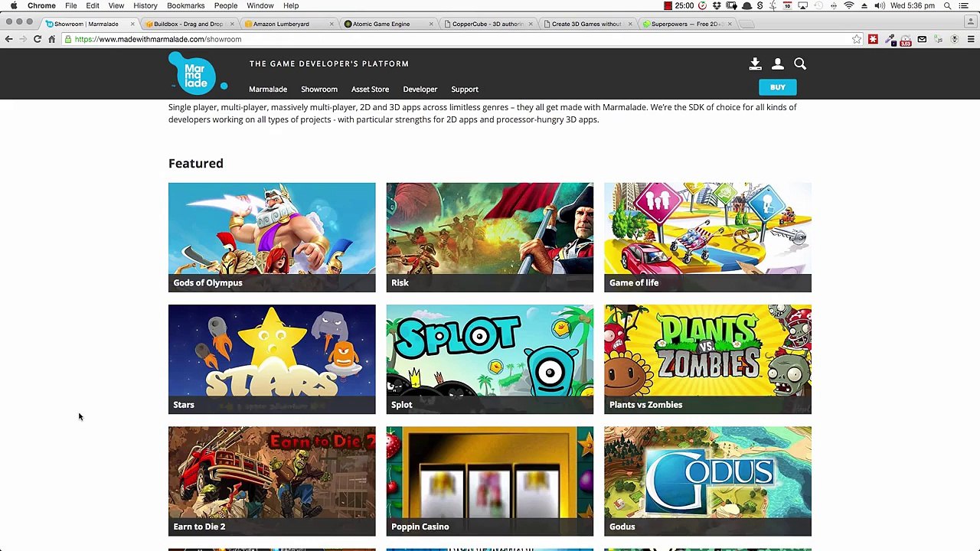The width and height of the screenshot is (980, 551).
Task: Open the Developer navigation menu
Action: pos(420,90)
